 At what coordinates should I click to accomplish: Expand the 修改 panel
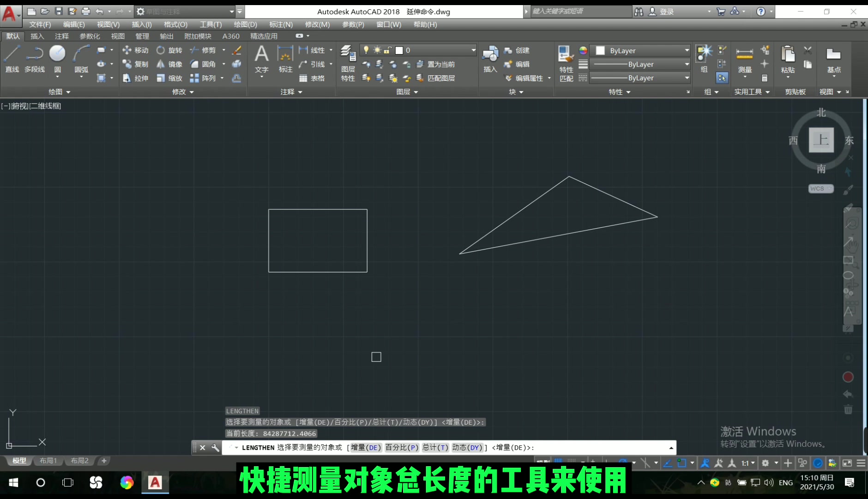pyautogui.click(x=183, y=92)
